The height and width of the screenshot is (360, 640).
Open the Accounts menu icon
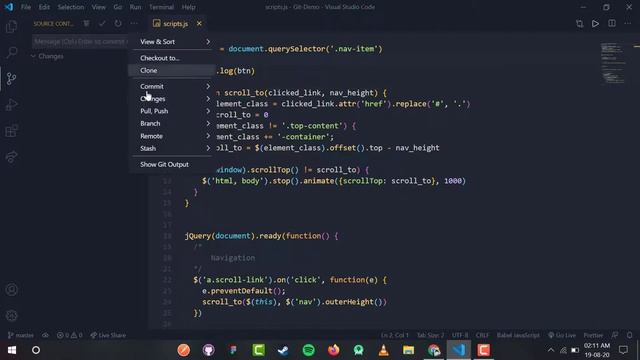pyautogui.click(x=11, y=289)
